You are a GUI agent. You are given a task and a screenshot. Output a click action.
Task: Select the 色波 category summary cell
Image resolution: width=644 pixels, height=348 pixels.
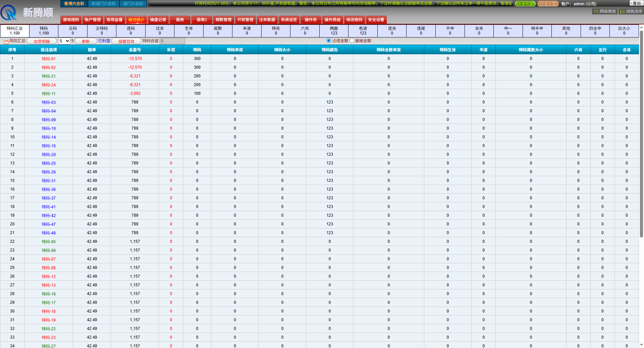coord(363,31)
